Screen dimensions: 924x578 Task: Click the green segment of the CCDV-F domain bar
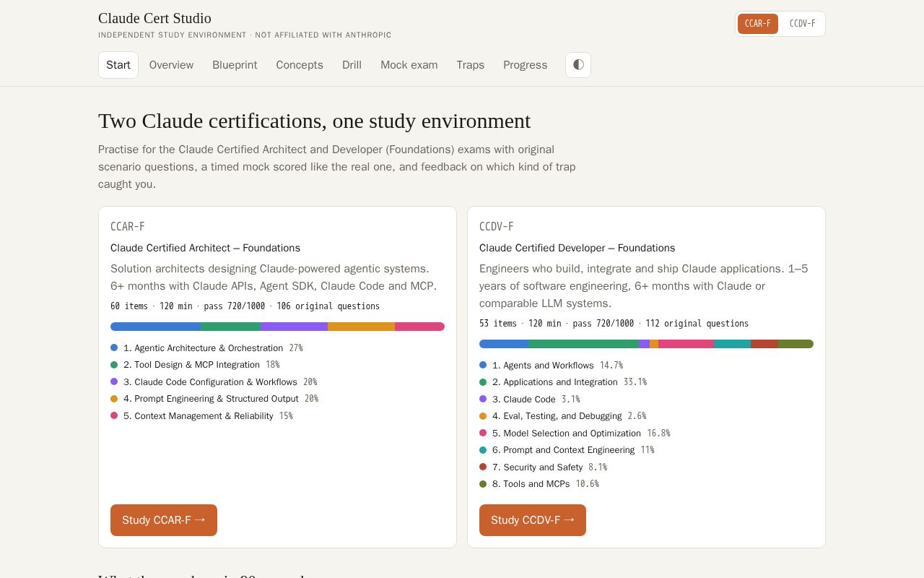pos(583,344)
